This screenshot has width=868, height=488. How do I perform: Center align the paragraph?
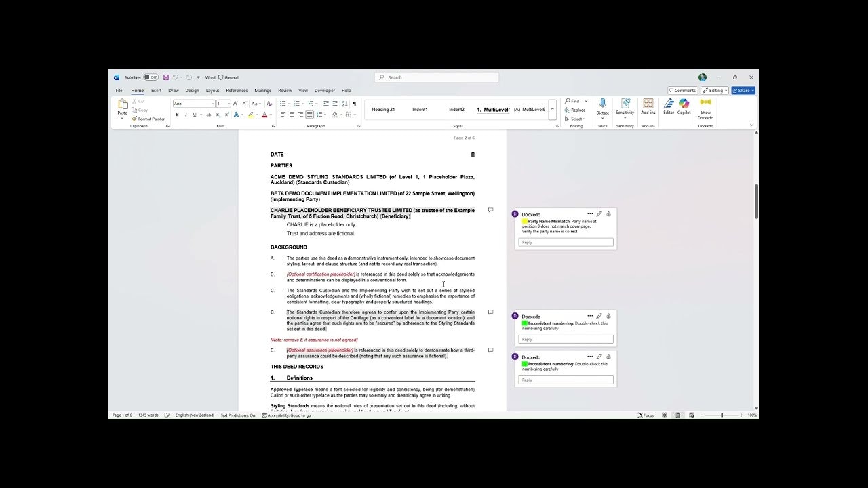292,115
